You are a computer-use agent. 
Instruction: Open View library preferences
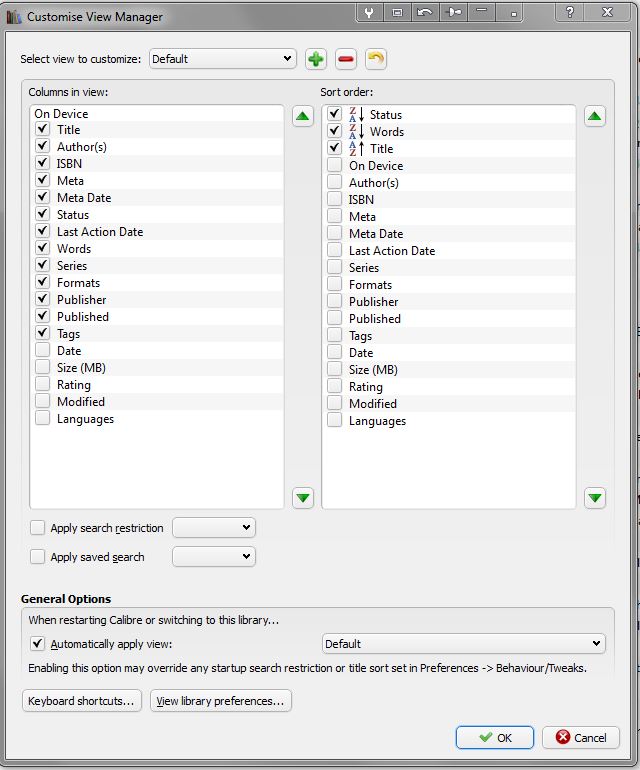[221, 701]
